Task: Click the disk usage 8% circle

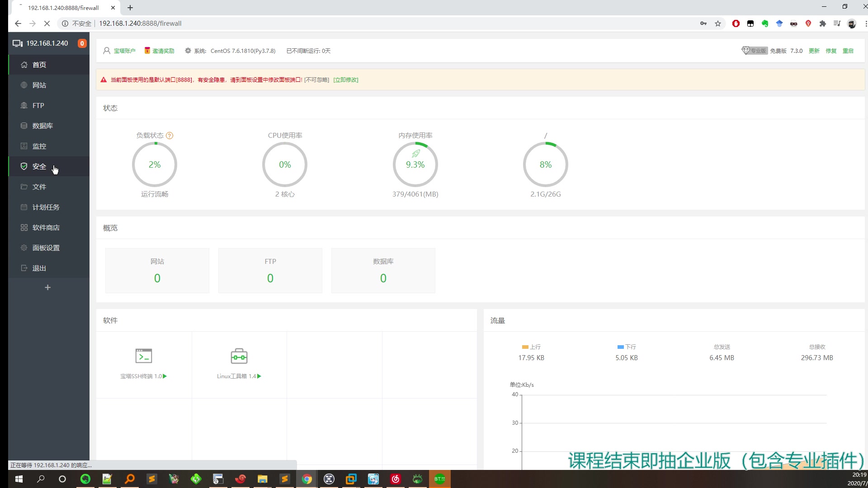Action: tap(545, 164)
